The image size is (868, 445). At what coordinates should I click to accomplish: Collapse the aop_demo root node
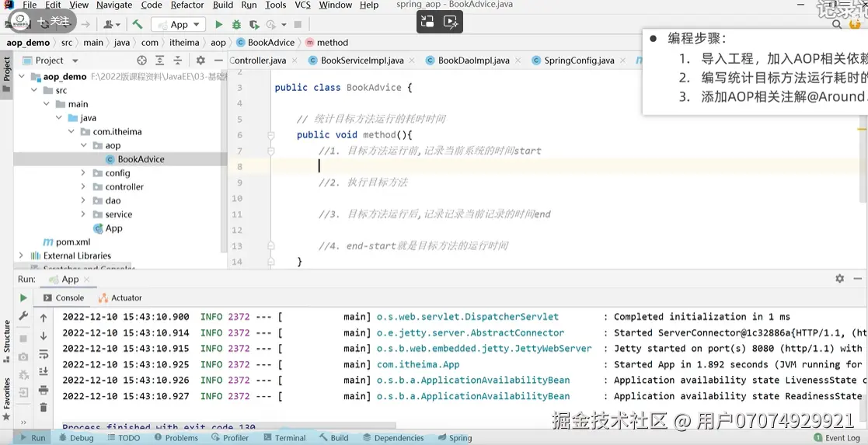pyautogui.click(x=22, y=76)
